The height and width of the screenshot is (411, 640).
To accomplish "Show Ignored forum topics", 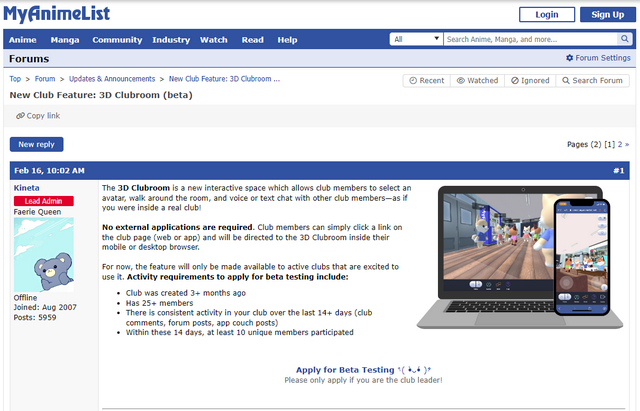I will click(530, 80).
